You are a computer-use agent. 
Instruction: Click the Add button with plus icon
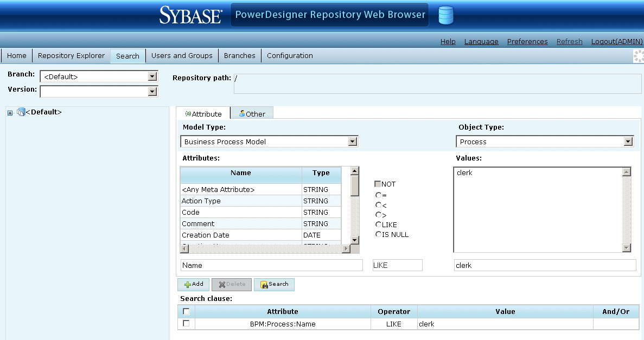point(193,284)
